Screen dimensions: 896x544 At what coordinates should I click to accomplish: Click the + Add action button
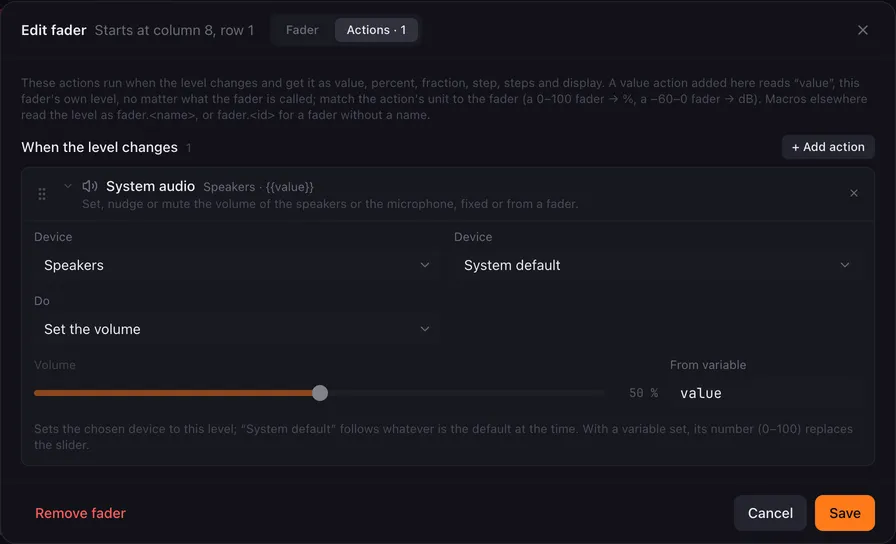point(828,147)
